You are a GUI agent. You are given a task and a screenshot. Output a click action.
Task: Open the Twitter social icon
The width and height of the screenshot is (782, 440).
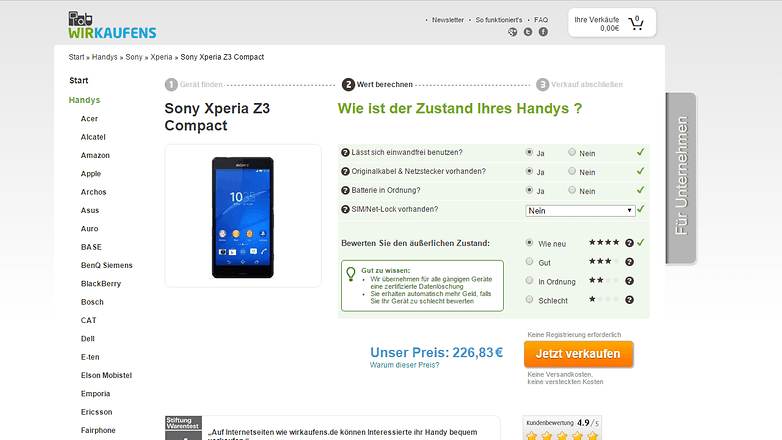coord(528,32)
